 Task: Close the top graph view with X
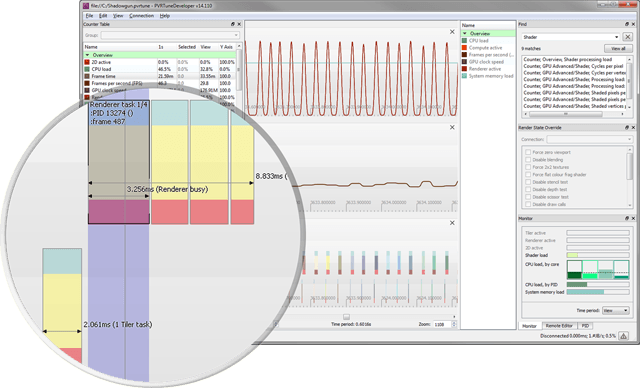452,32
